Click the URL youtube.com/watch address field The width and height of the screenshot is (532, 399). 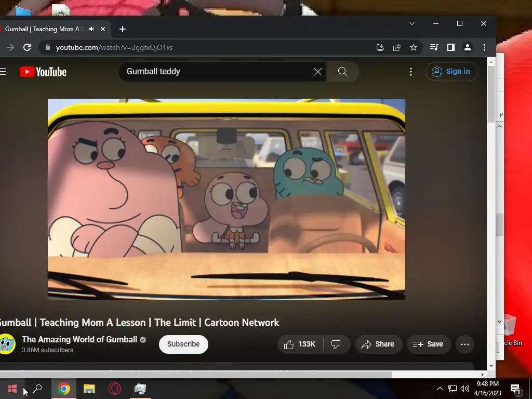[114, 47]
